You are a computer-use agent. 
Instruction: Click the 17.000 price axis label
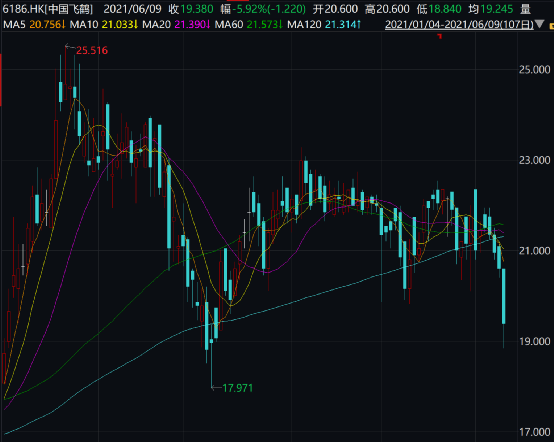point(535,432)
